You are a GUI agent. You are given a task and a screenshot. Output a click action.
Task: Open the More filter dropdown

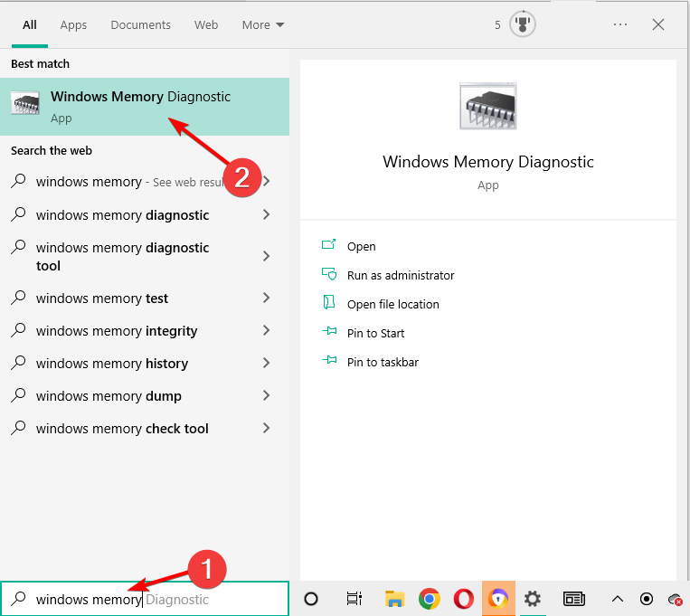[263, 25]
